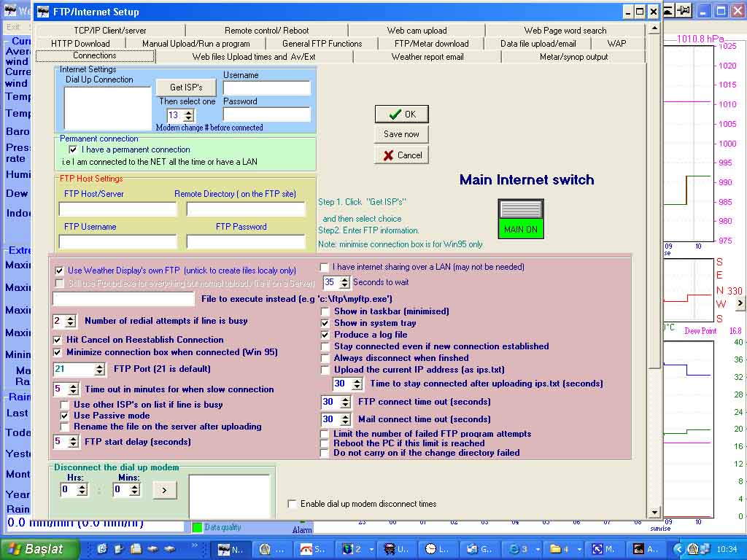Click the green OK checkmark button

(x=401, y=114)
